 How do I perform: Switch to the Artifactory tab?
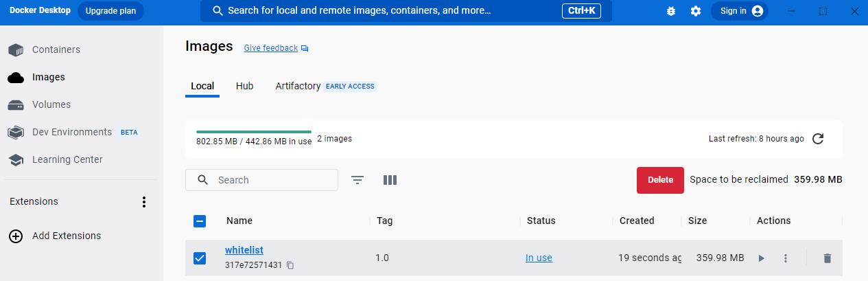(x=298, y=87)
